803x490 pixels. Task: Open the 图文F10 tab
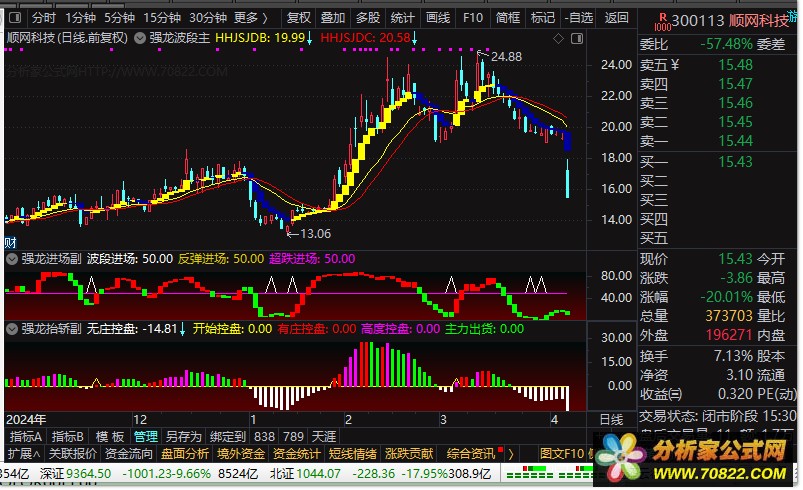(562, 454)
